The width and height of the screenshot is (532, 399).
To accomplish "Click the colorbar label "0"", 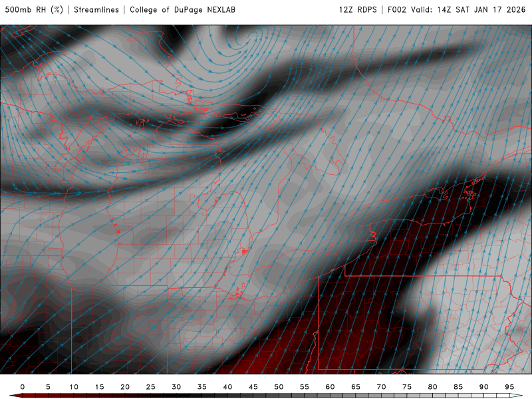I will click(x=23, y=387).
